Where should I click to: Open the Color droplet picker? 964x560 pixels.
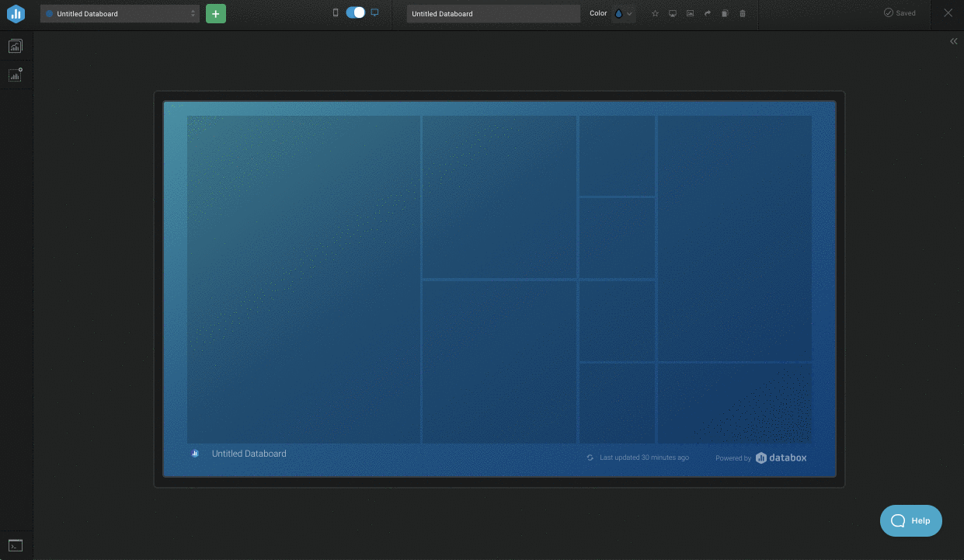click(x=618, y=13)
